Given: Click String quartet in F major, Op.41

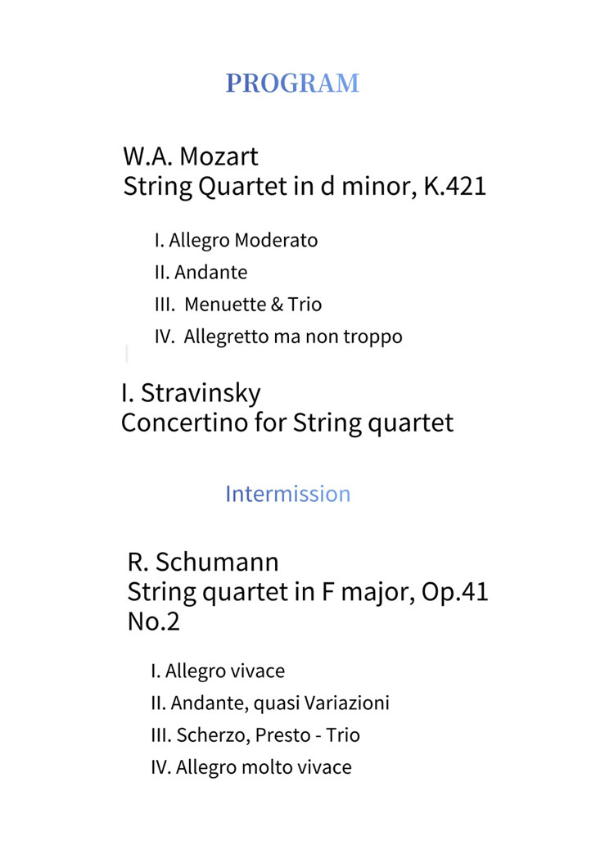Looking at the screenshot, I should coord(308,592).
